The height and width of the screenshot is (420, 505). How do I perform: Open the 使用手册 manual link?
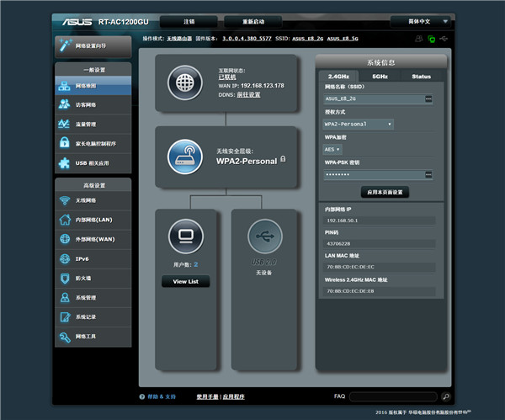pyautogui.click(x=207, y=396)
